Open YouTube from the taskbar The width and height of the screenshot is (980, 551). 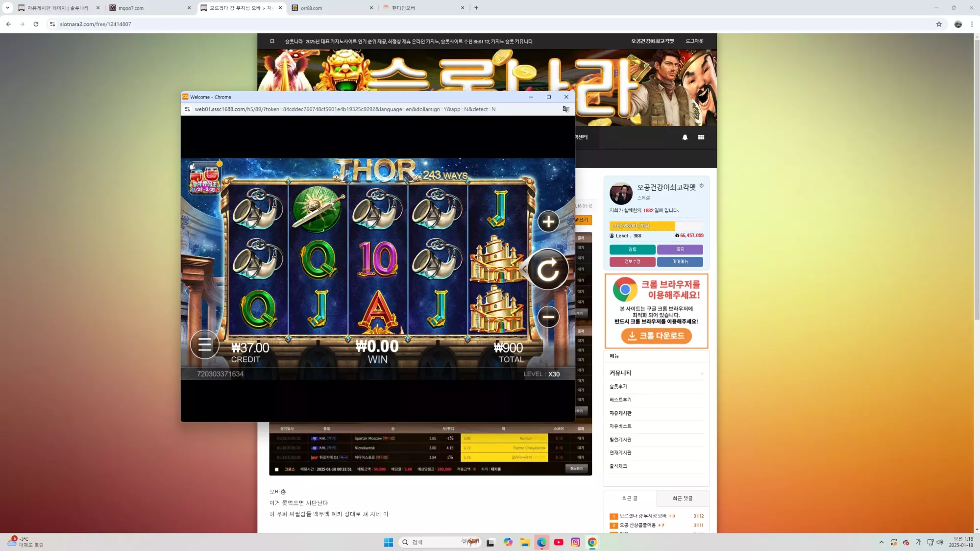559,542
